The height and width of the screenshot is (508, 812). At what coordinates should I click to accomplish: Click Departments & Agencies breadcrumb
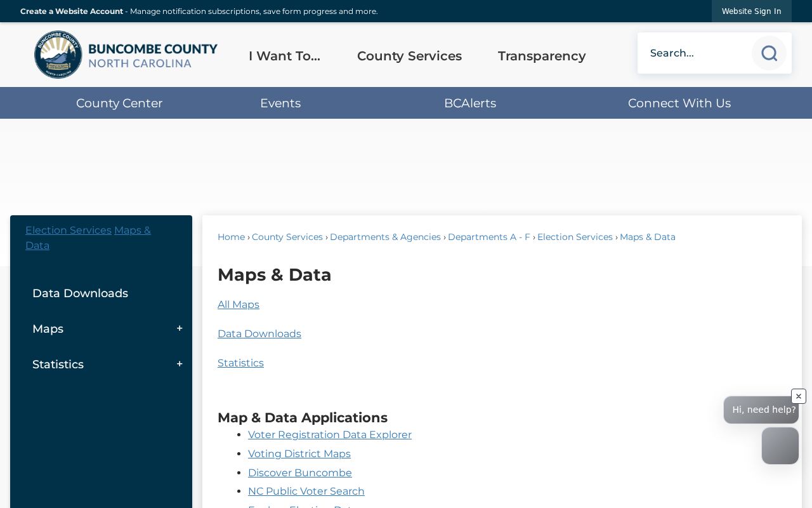(x=385, y=237)
